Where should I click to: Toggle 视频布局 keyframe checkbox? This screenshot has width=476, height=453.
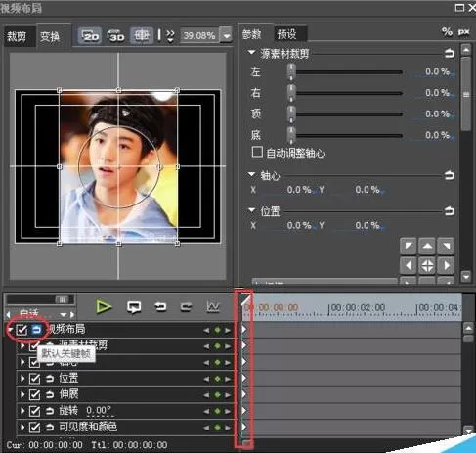click(22, 330)
